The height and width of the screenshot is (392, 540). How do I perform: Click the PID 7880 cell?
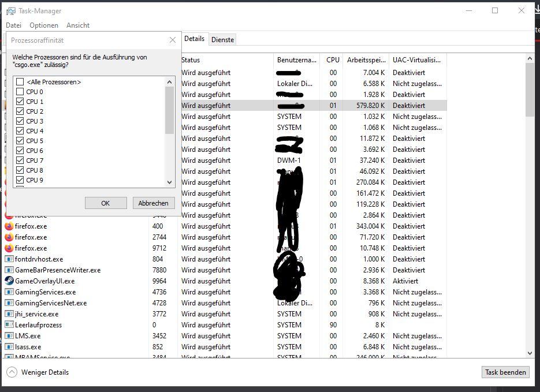click(159, 270)
